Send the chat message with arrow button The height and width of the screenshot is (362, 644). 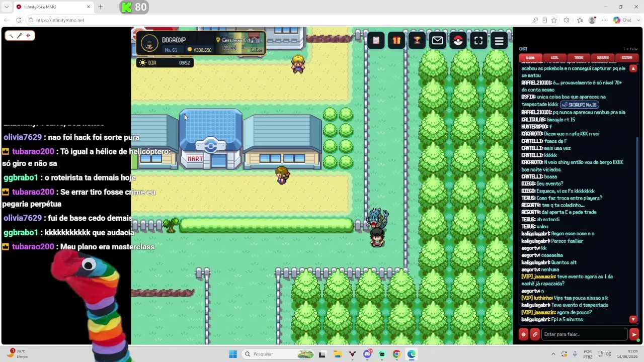634,334
